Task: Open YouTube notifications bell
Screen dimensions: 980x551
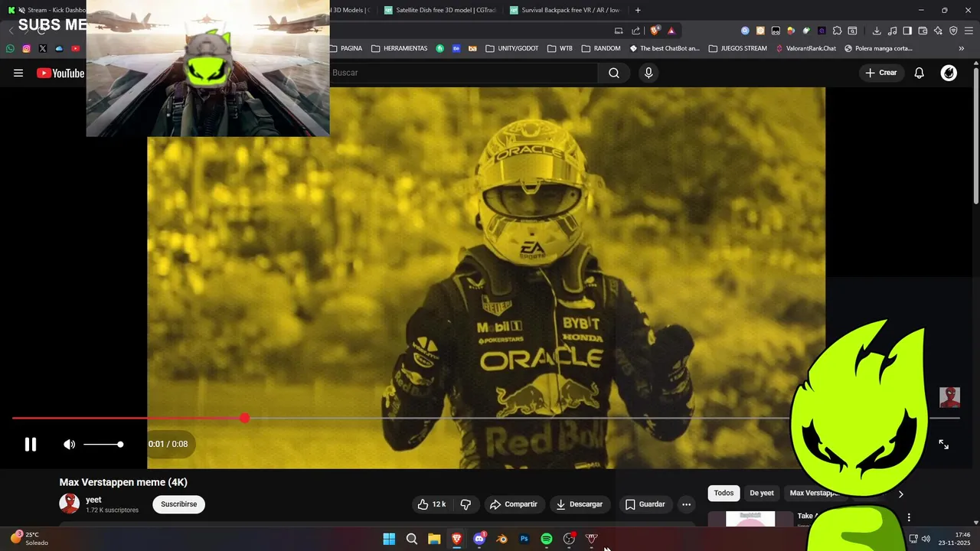Action: click(x=919, y=73)
